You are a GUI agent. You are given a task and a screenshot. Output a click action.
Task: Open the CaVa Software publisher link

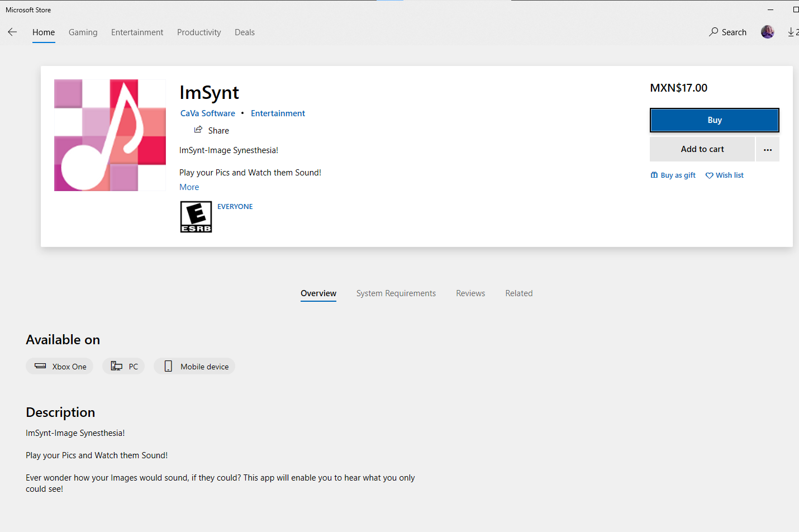[208, 113]
